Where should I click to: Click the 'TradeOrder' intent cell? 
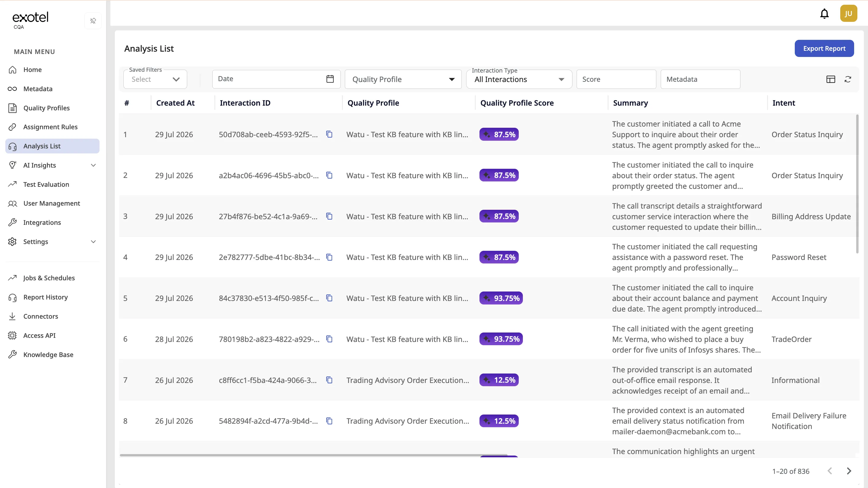click(x=792, y=339)
